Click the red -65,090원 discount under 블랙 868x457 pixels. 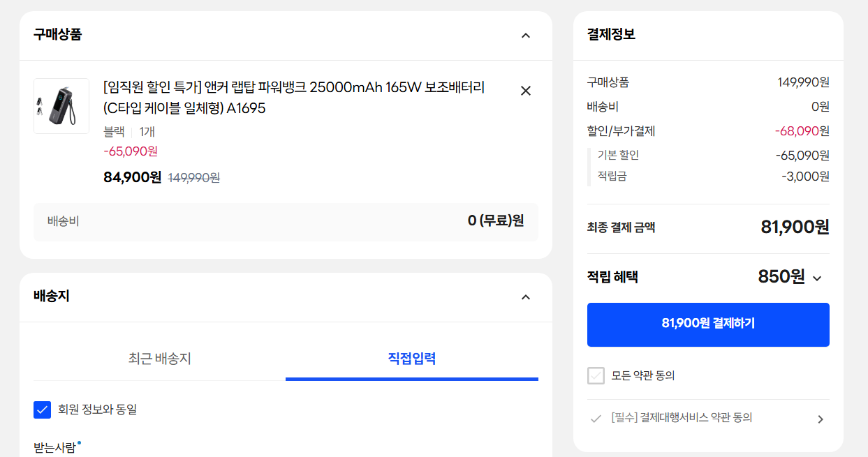tap(131, 151)
